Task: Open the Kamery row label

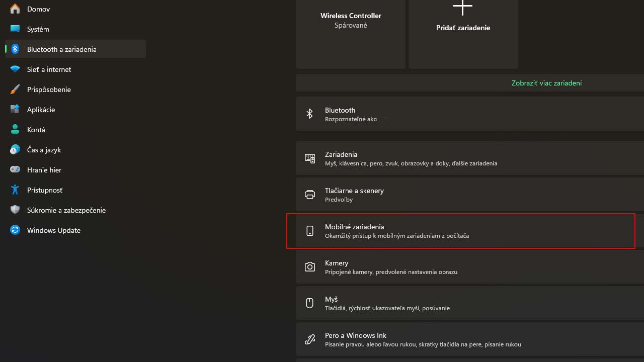Action: (x=337, y=263)
